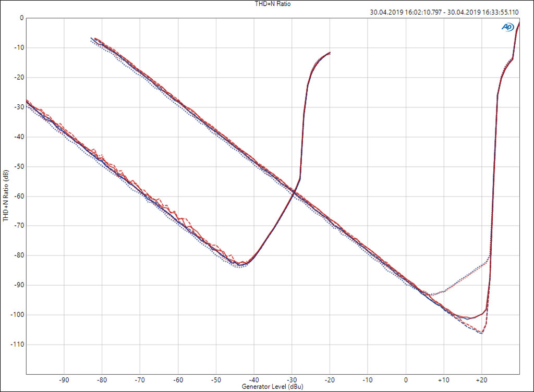Select the vertical THD+N Ratio (dB) axis label
534x392 pixels.
click(x=5, y=196)
